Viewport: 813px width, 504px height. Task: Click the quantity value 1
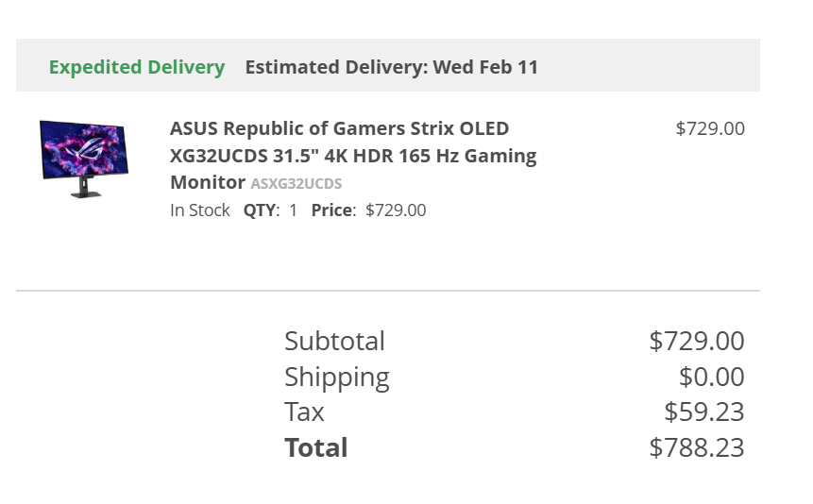(293, 210)
